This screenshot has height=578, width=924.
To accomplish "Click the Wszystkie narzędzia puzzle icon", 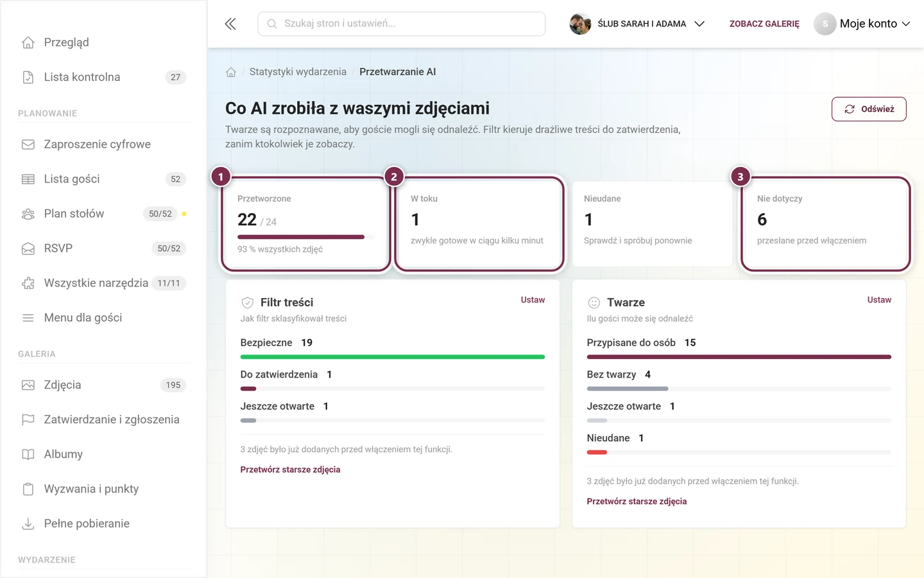I will 28,283.
